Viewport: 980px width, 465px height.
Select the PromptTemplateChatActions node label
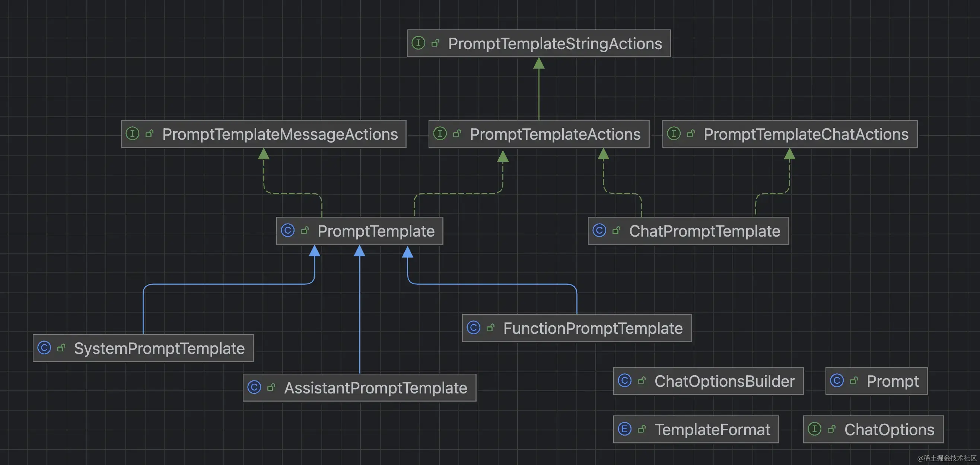click(806, 134)
